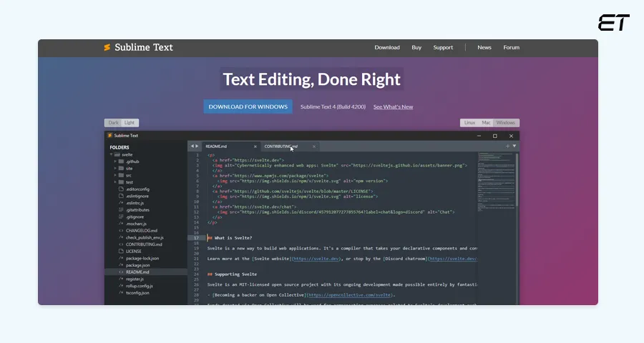Screen dimensions: 644x343
Task: Switch screenshot theme to Dark
Action: pyautogui.click(x=113, y=123)
